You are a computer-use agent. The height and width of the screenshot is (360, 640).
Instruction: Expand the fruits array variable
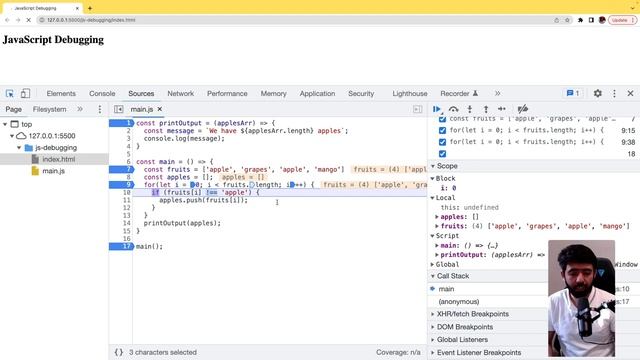click(x=437, y=226)
